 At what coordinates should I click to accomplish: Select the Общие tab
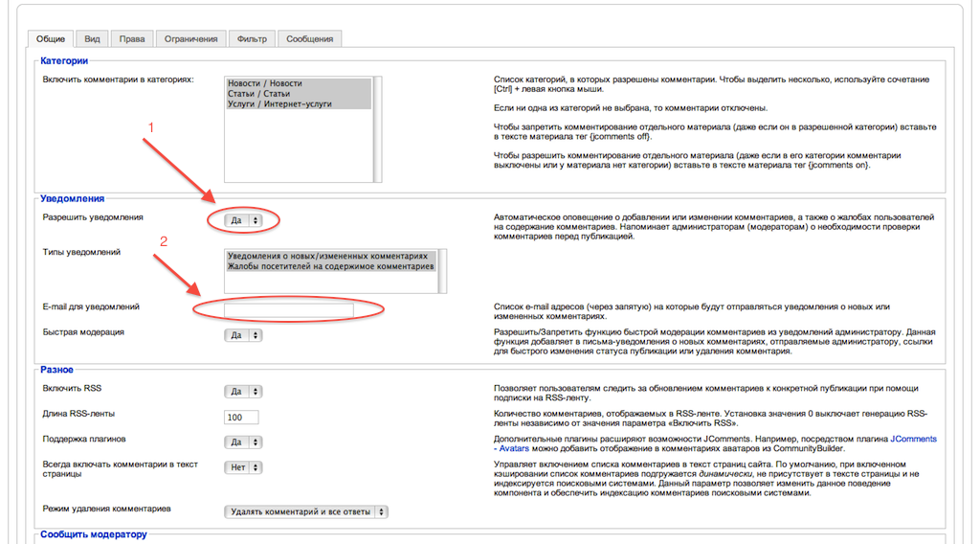[x=50, y=39]
